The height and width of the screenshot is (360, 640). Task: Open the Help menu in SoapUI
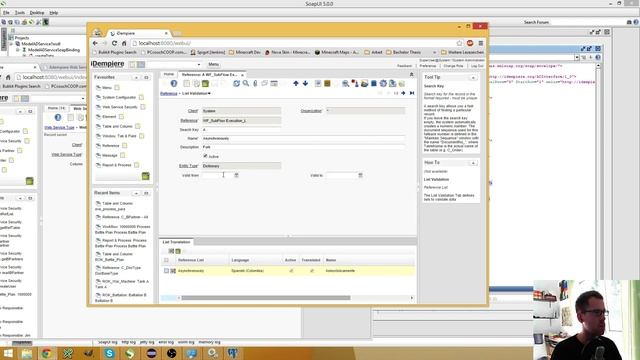(x=53, y=13)
